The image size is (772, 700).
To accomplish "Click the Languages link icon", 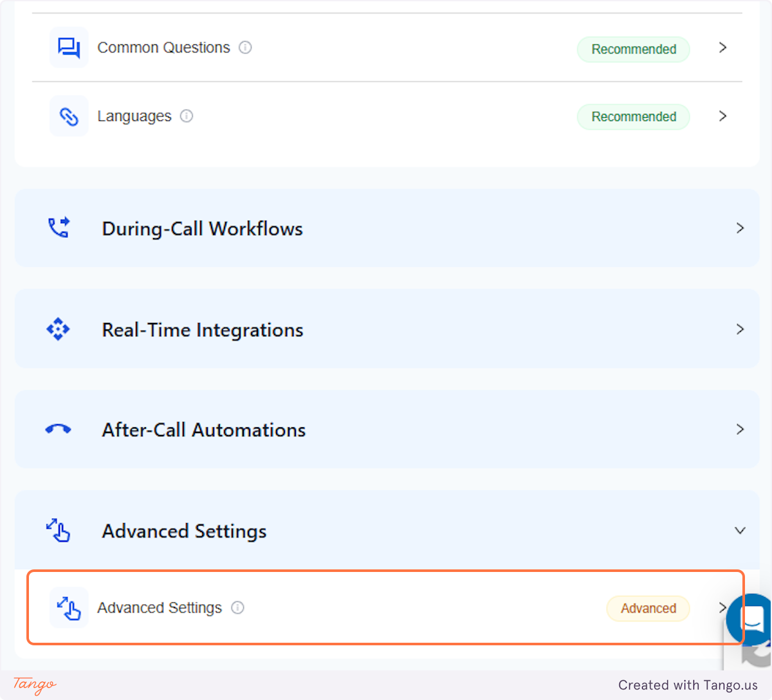I will 69,116.
